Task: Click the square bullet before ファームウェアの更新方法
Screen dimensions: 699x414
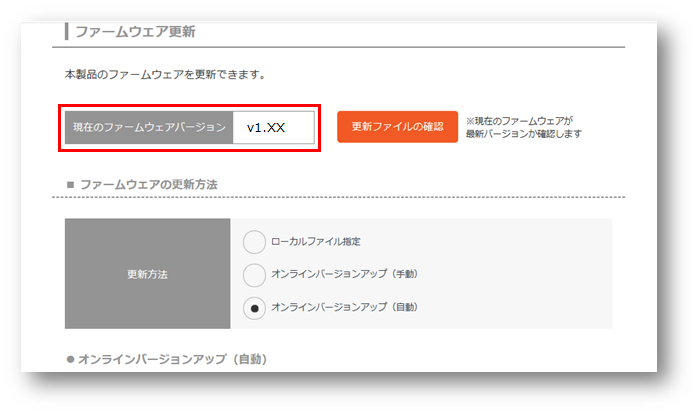Action: coord(69,185)
